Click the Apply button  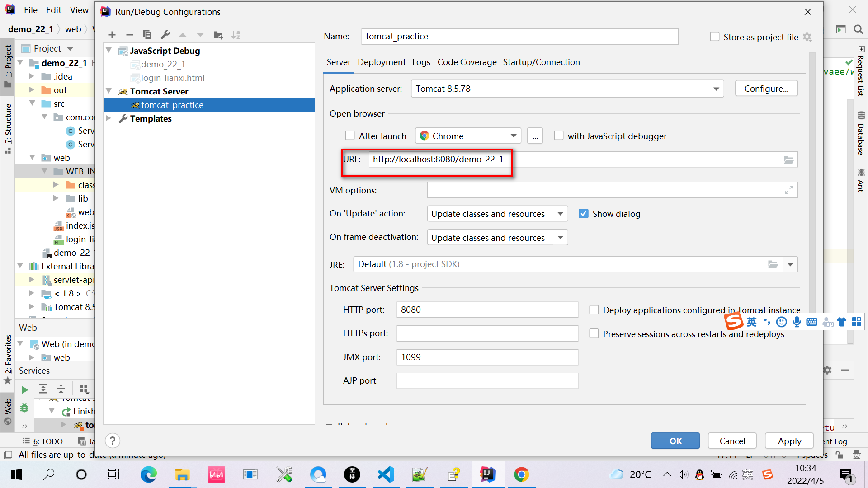tap(789, 441)
